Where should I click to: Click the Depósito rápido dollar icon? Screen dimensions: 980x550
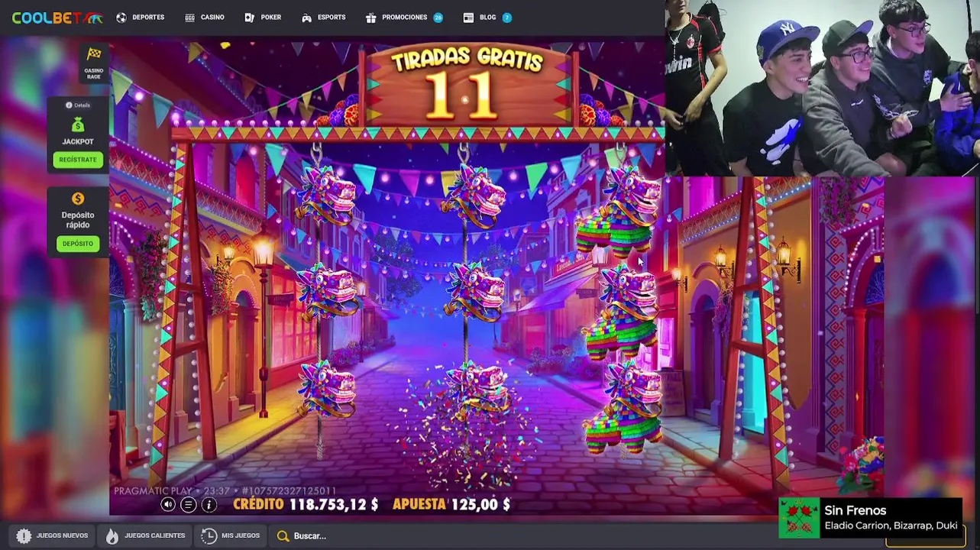point(78,199)
